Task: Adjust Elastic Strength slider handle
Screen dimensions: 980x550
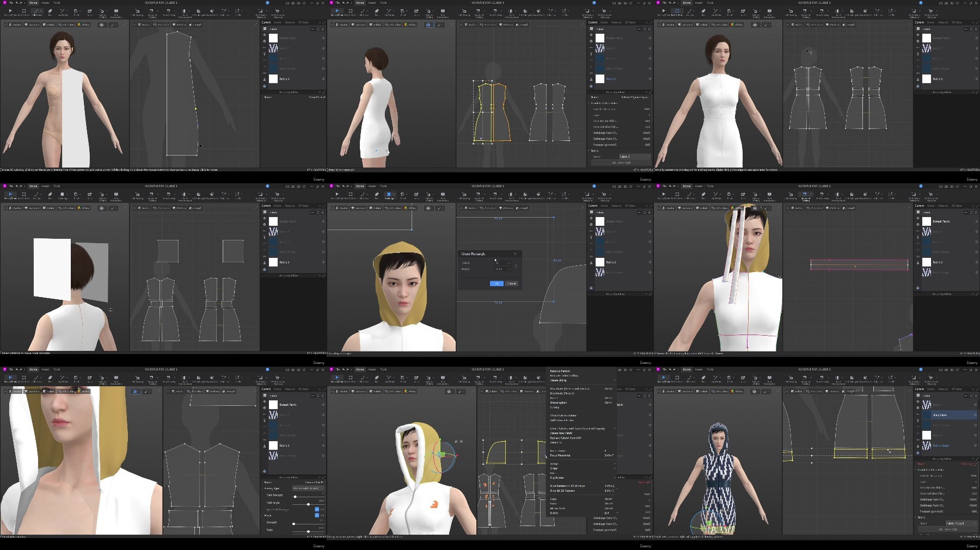Action: (x=293, y=524)
